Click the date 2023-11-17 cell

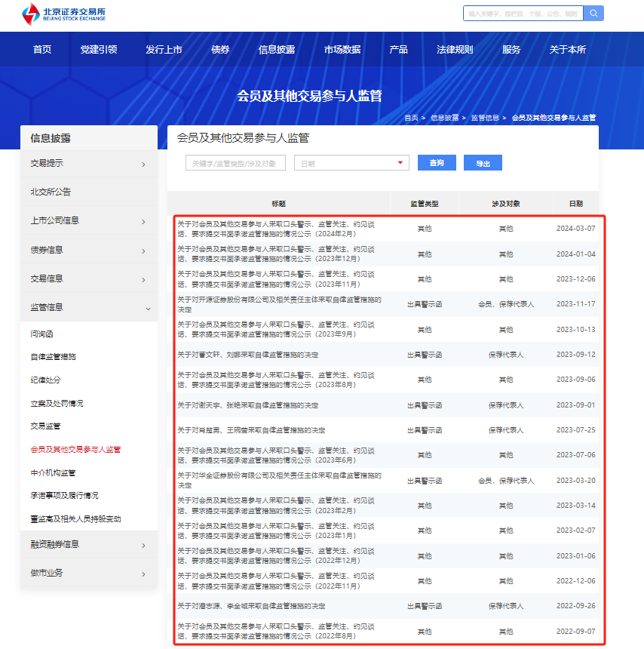coord(575,304)
